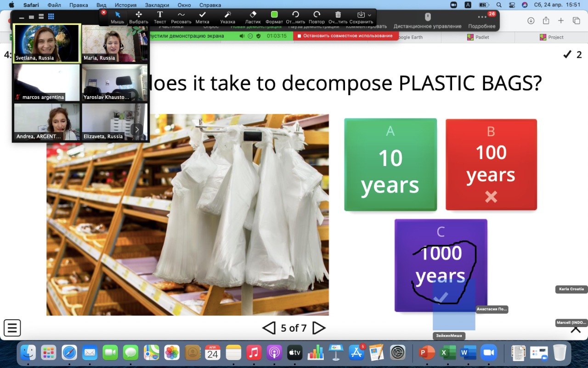
Task: Collapse panel with bottom-right chevron
Action: click(576, 329)
